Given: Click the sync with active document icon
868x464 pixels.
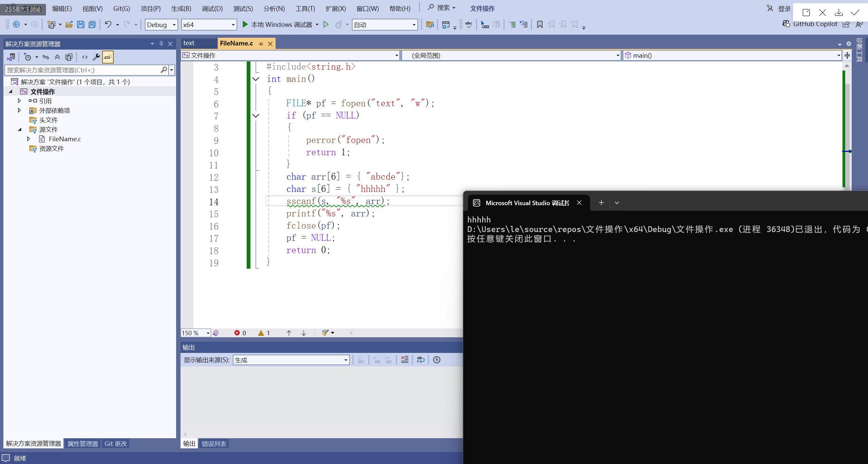Looking at the screenshot, I should click(x=46, y=57).
